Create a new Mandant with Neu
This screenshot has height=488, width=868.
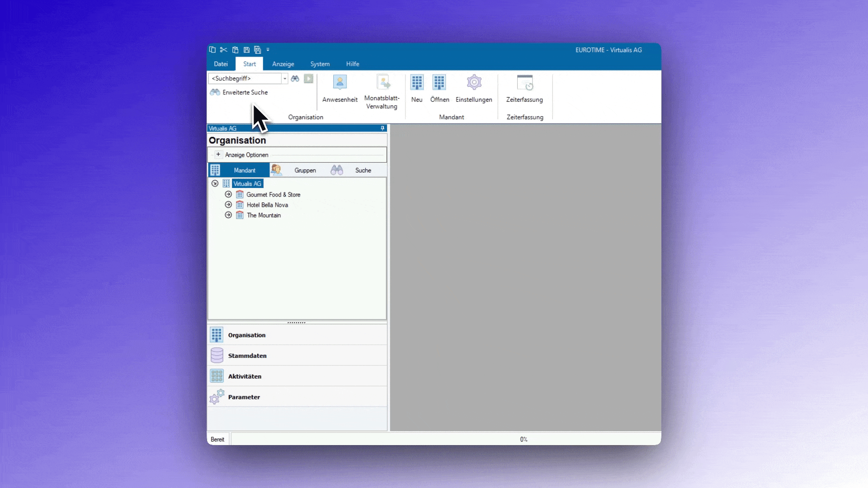coord(417,89)
